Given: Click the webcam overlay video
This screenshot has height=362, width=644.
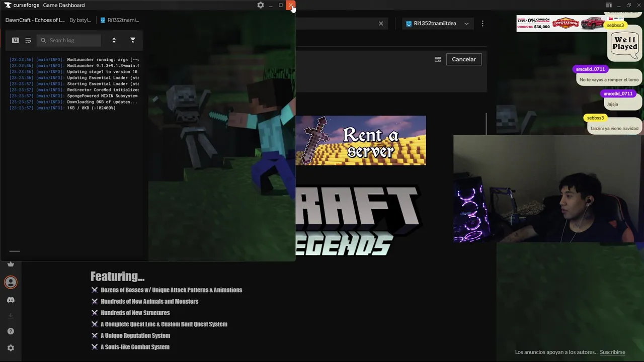Looking at the screenshot, I should pos(548,189).
